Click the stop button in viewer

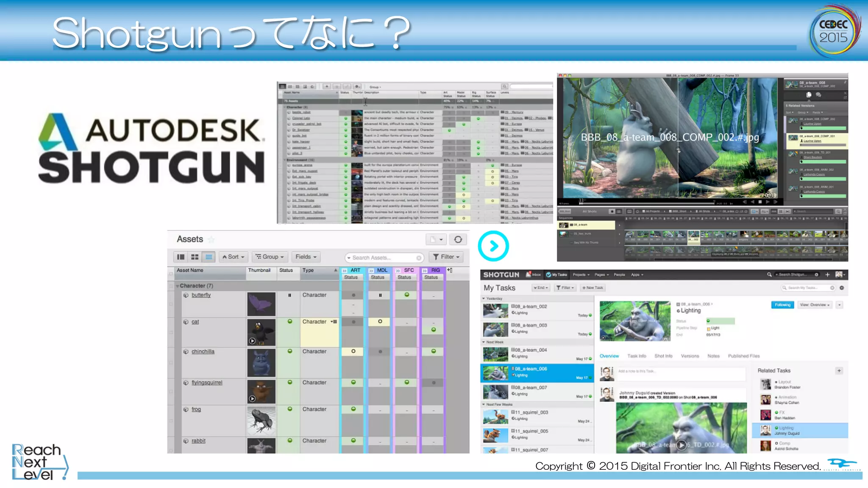[760, 202]
